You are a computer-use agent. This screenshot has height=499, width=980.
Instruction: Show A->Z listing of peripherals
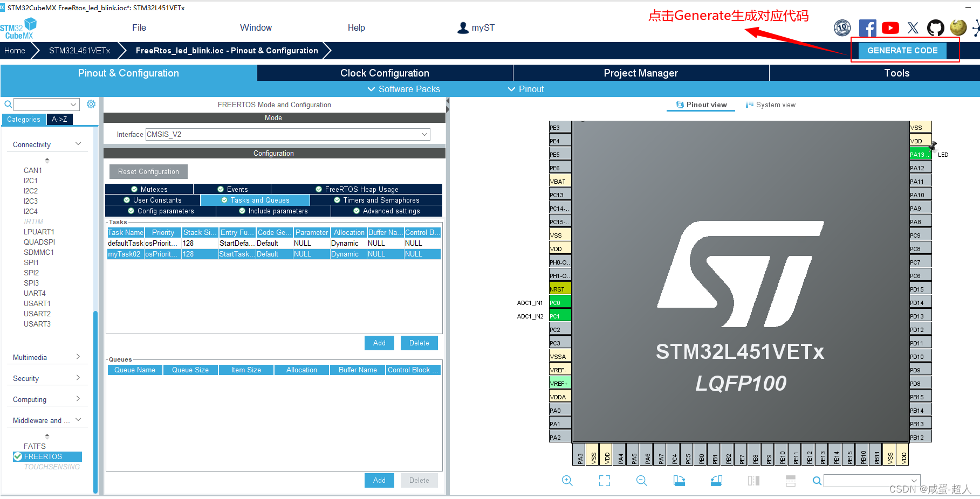click(x=59, y=119)
